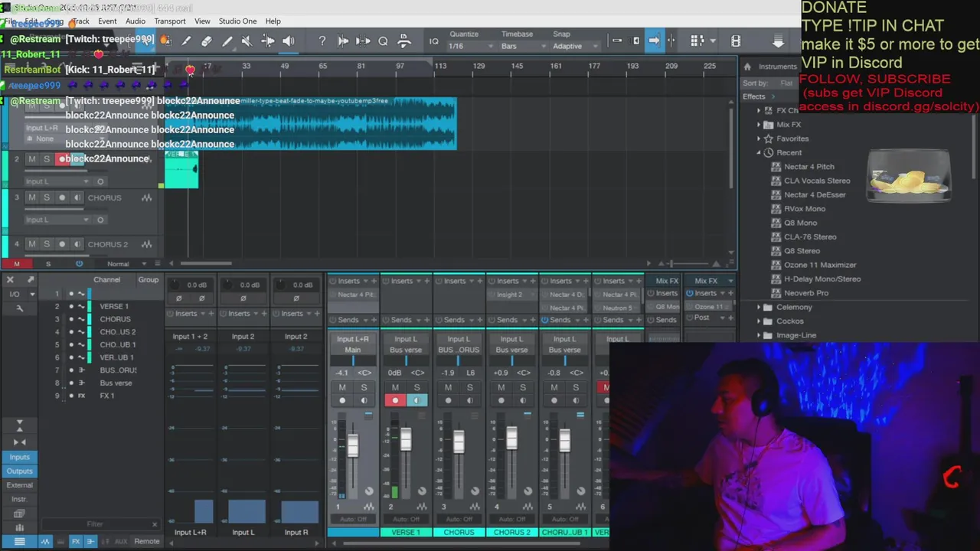The width and height of the screenshot is (980, 551).
Task: Mute the VERSE 1 mixer channel
Action: 395,387
